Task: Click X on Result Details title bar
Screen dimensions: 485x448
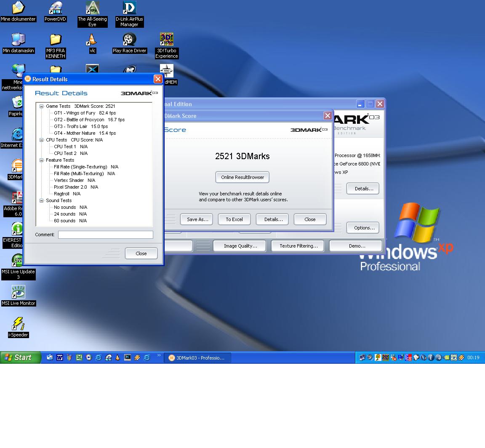Action: click(x=158, y=79)
